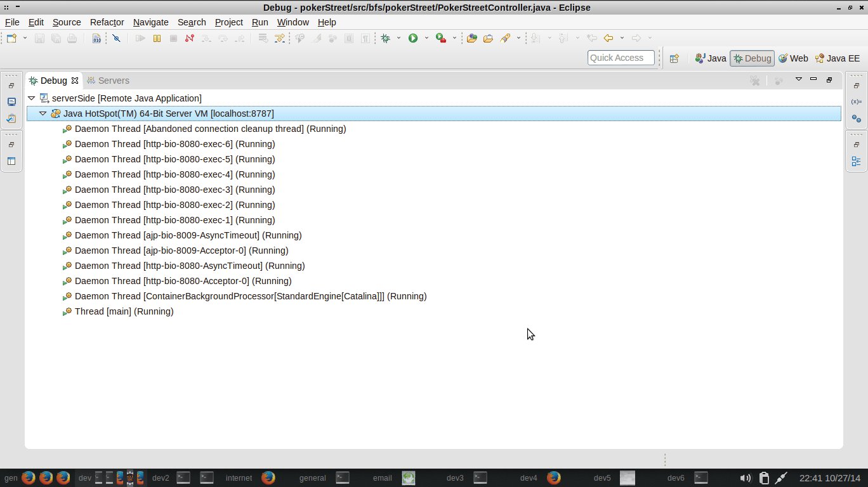Open the Window menu
This screenshot has height=487, width=868.
tap(293, 22)
